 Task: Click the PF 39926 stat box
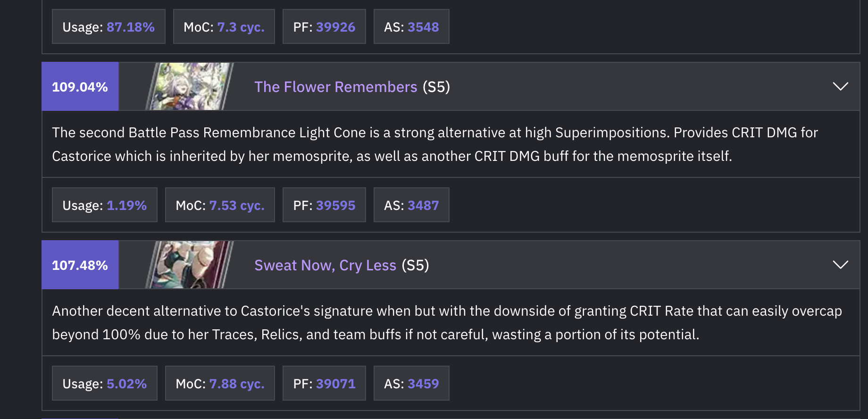(x=324, y=27)
